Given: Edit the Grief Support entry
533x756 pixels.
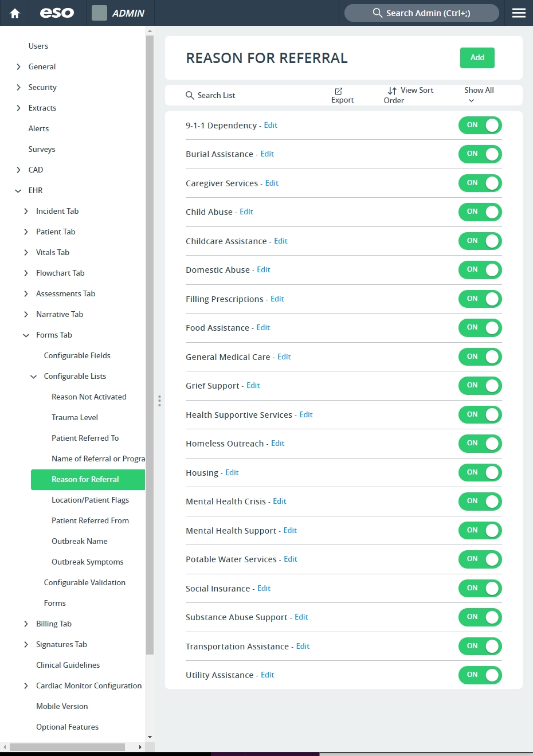Looking at the screenshot, I should click(253, 386).
